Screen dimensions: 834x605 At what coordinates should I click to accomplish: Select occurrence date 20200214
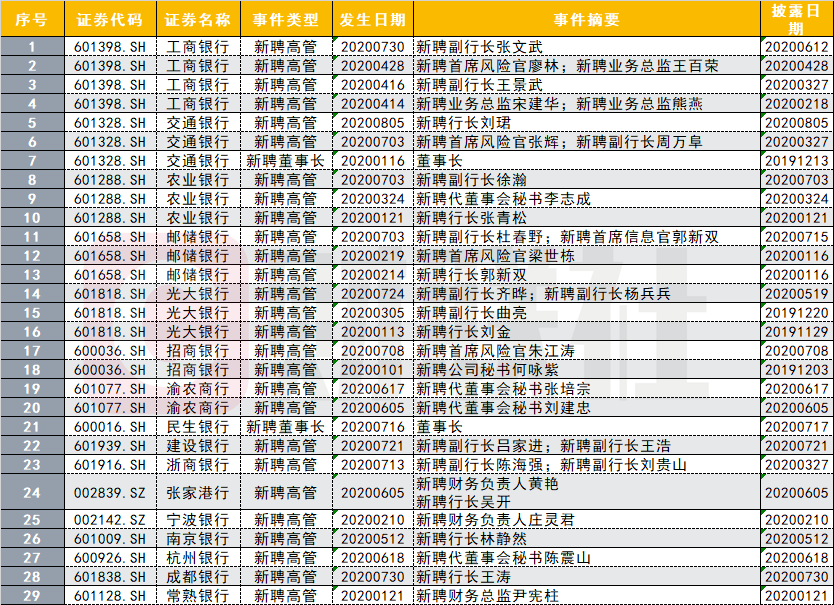tap(373, 275)
